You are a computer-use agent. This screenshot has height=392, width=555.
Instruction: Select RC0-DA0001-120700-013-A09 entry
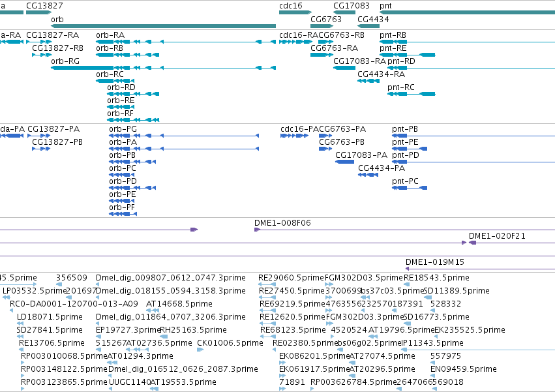click(x=74, y=304)
